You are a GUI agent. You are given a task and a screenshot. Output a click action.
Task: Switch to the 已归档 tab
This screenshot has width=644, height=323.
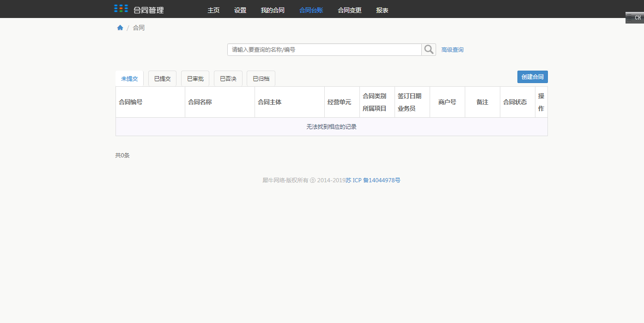coord(261,79)
